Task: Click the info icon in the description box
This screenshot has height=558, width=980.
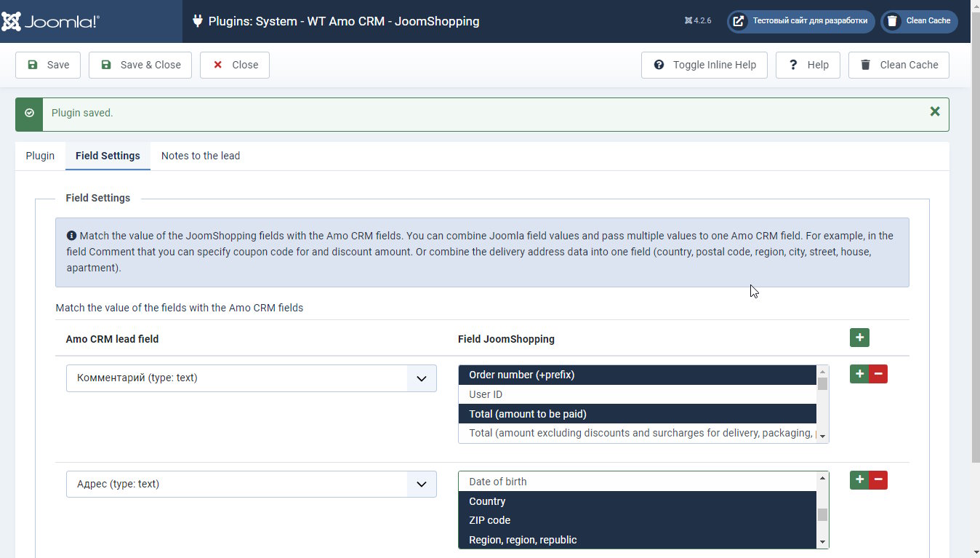Action: pyautogui.click(x=71, y=236)
